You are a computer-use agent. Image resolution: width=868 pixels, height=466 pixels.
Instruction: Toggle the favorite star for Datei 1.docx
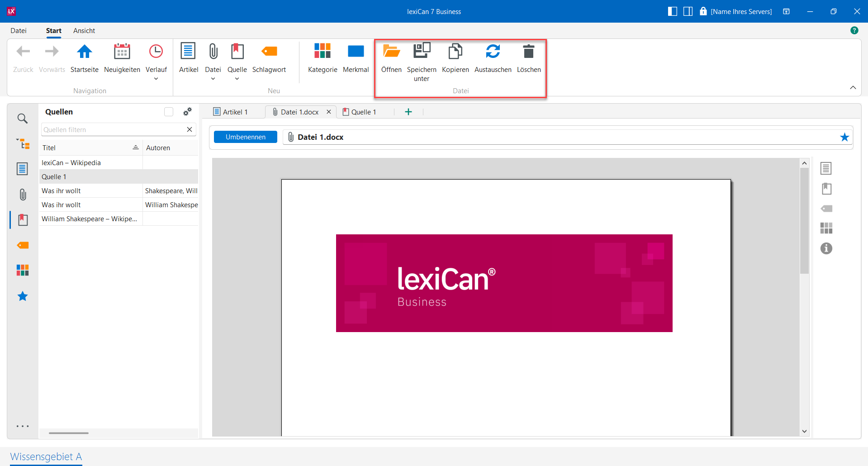[x=844, y=137]
